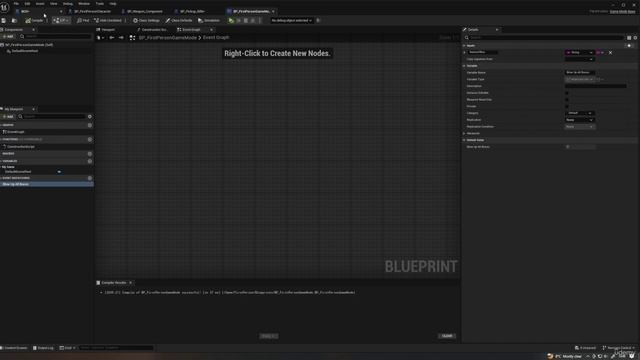The height and width of the screenshot is (360, 640).
Task: Open the debug object selector dropdown
Action: 291,20
